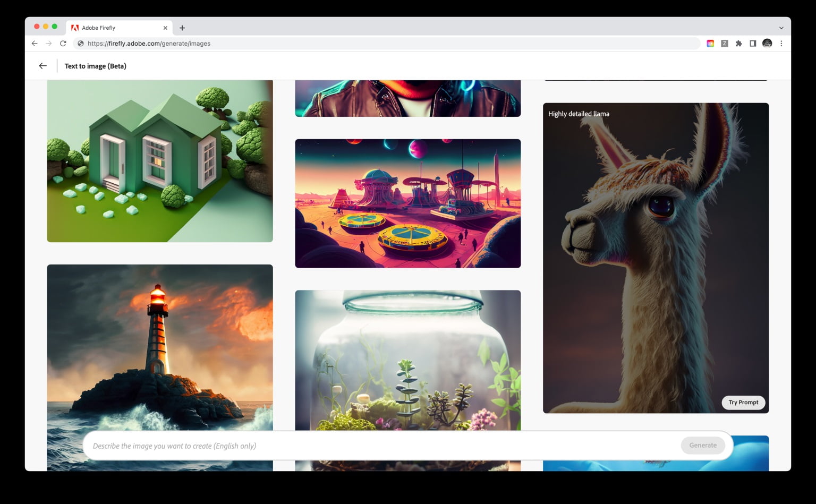Open the lighthouse image thumbnail

pyautogui.click(x=159, y=345)
